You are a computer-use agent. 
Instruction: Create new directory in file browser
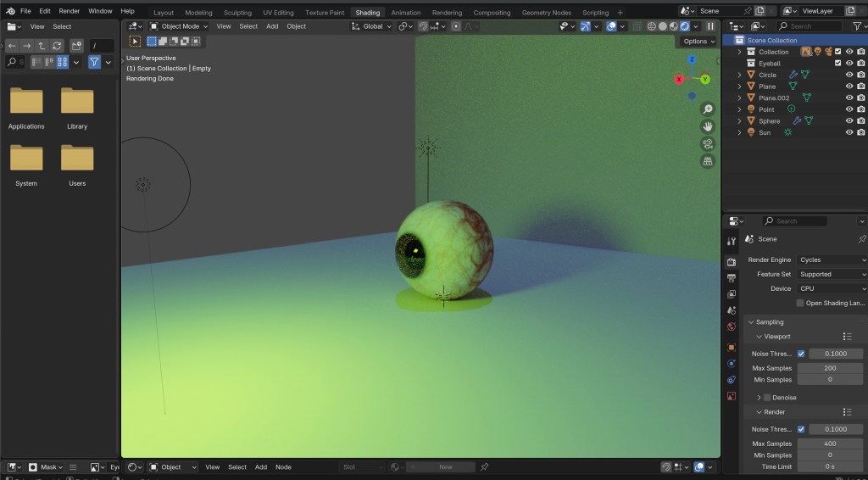click(x=77, y=45)
